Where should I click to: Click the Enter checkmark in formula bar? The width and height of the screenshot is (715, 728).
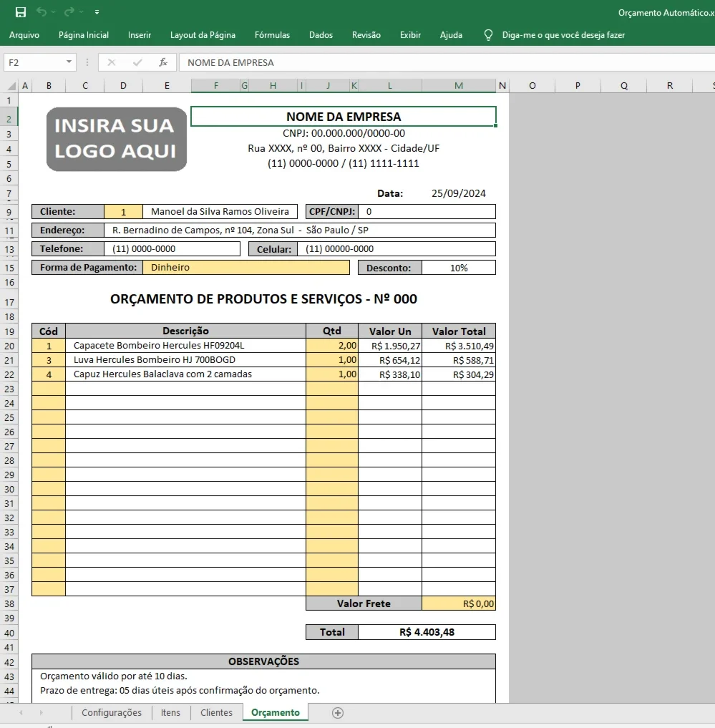point(137,62)
